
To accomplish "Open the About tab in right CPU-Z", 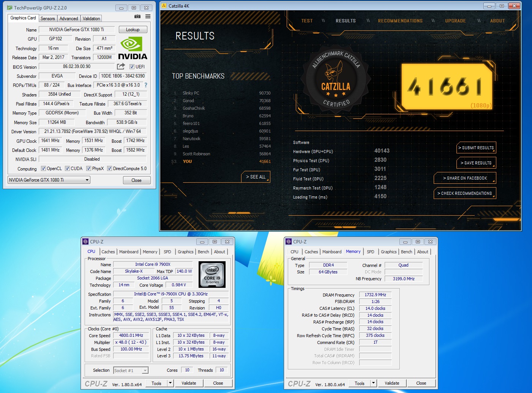I will [423, 252].
